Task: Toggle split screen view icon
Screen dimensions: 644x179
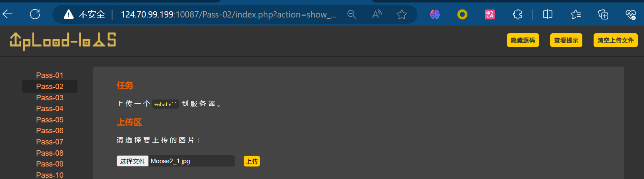Action: coord(548,15)
